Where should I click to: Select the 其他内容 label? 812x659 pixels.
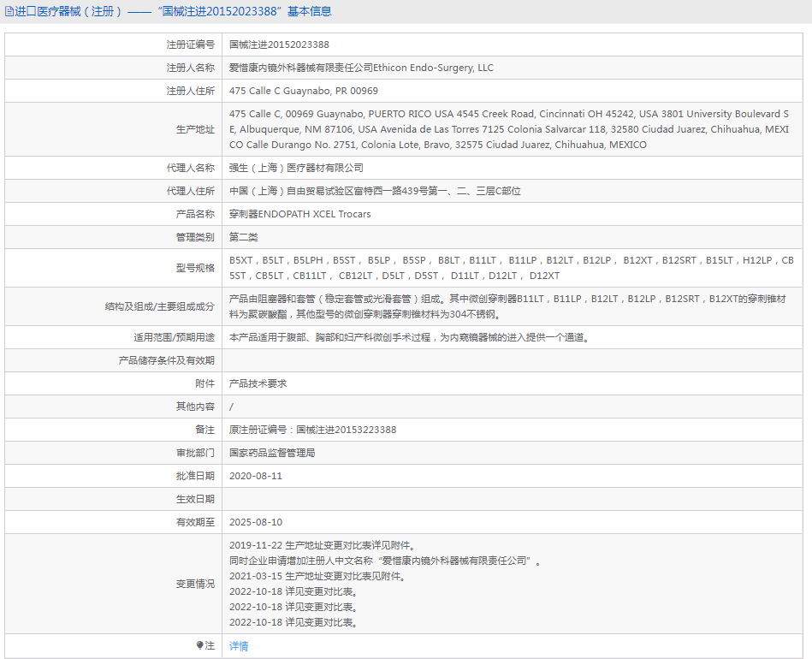click(x=195, y=407)
